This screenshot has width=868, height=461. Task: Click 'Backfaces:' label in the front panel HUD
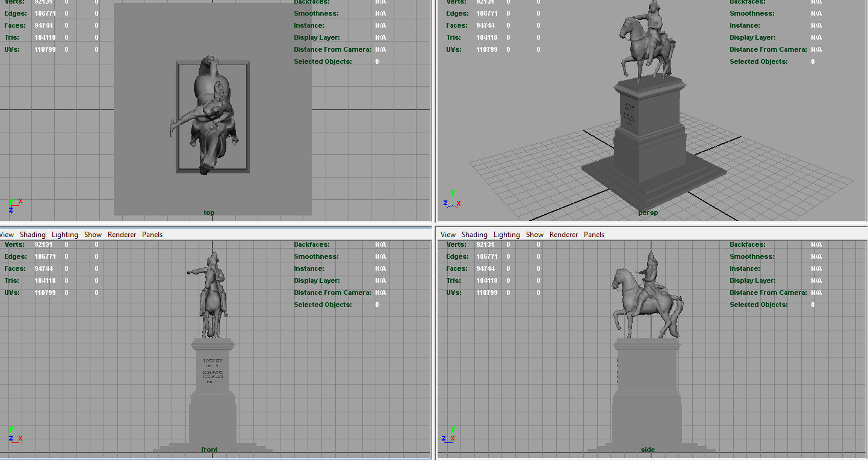click(x=311, y=244)
